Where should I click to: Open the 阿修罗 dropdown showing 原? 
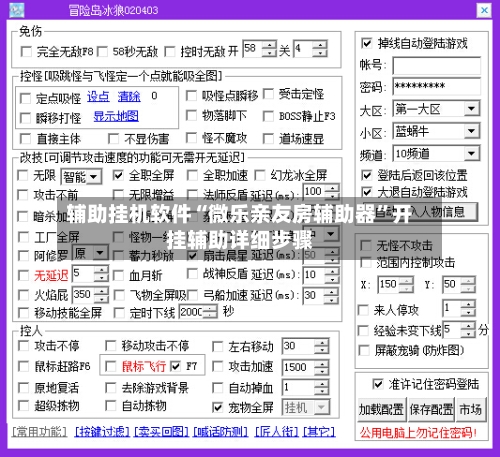(x=100, y=253)
